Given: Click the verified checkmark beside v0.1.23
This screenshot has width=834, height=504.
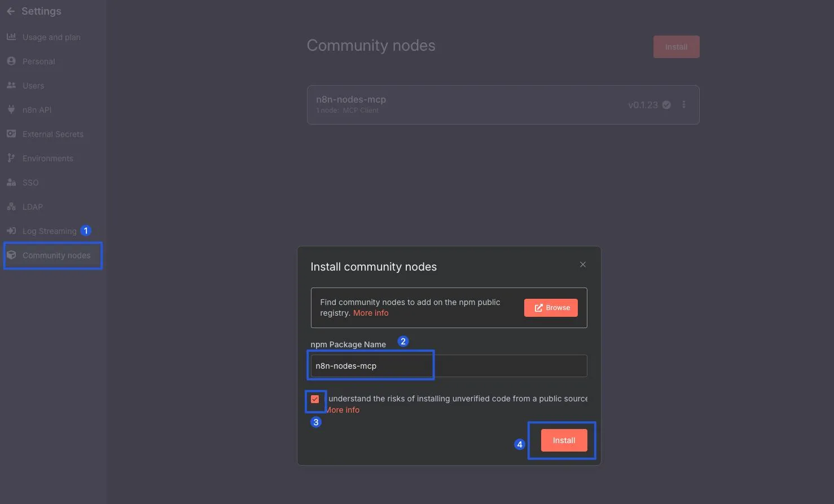Looking at the screenshot, I should click(666, 105).
